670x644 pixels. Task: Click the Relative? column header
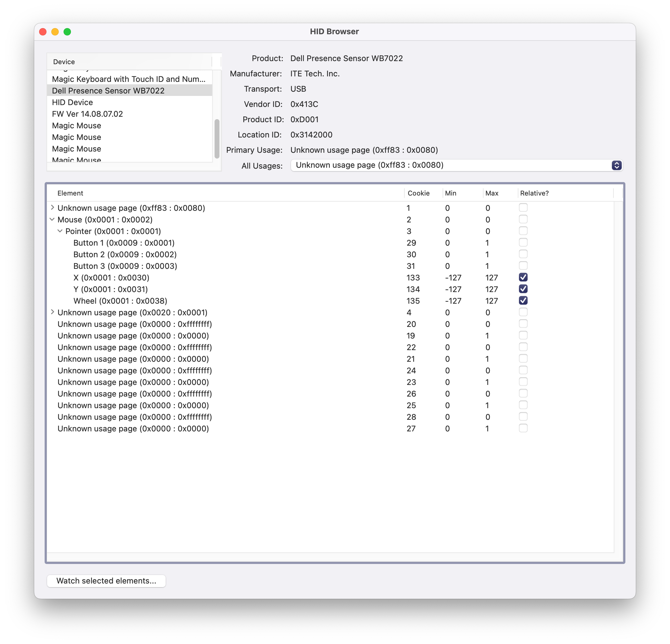(566, 193)
